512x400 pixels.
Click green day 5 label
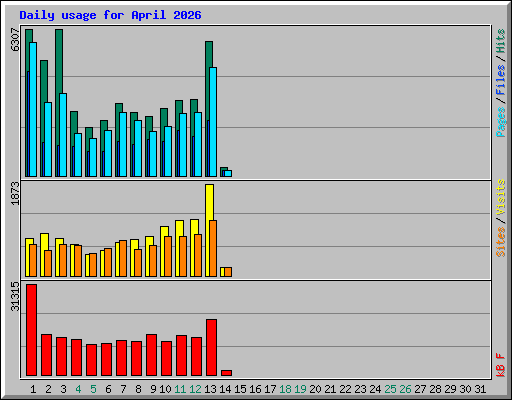pos(93,389)
